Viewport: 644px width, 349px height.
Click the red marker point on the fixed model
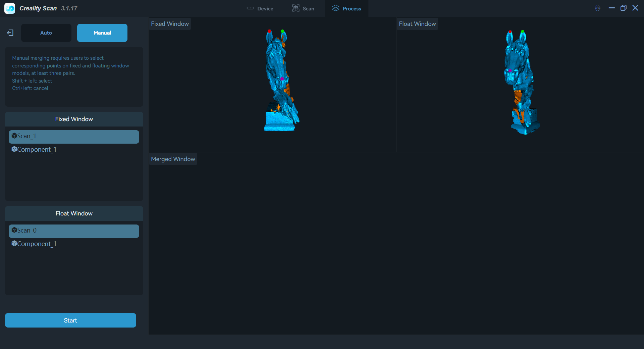(269, 32)
